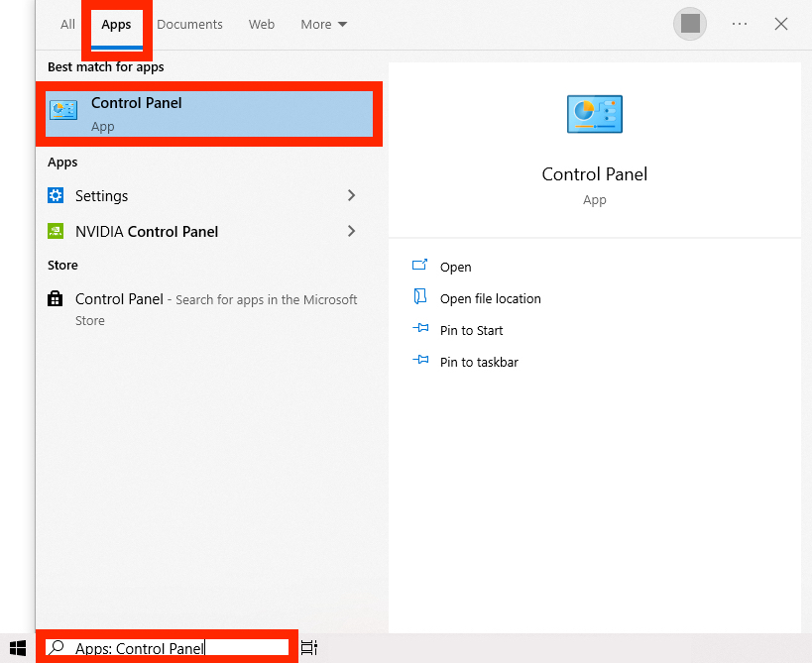This screenshot has width=812, height=663.
Task: Click the large Control Panel preview icon
Action: [x=595, y=114]
